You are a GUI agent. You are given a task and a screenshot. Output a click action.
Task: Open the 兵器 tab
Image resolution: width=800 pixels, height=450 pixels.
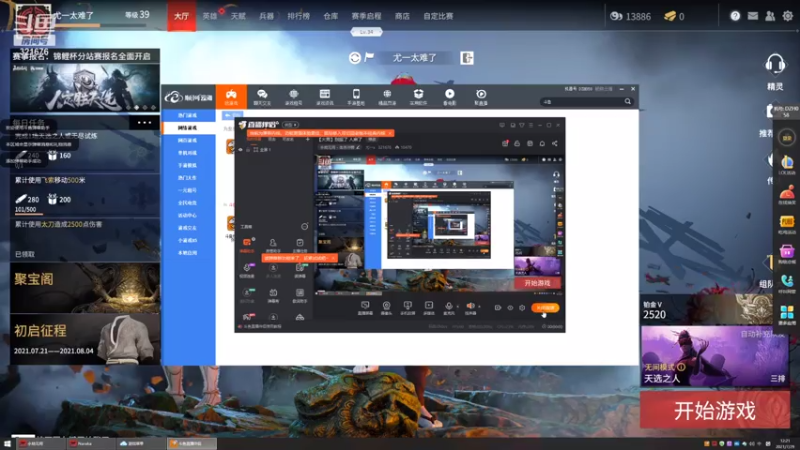(x=266, y=16)
